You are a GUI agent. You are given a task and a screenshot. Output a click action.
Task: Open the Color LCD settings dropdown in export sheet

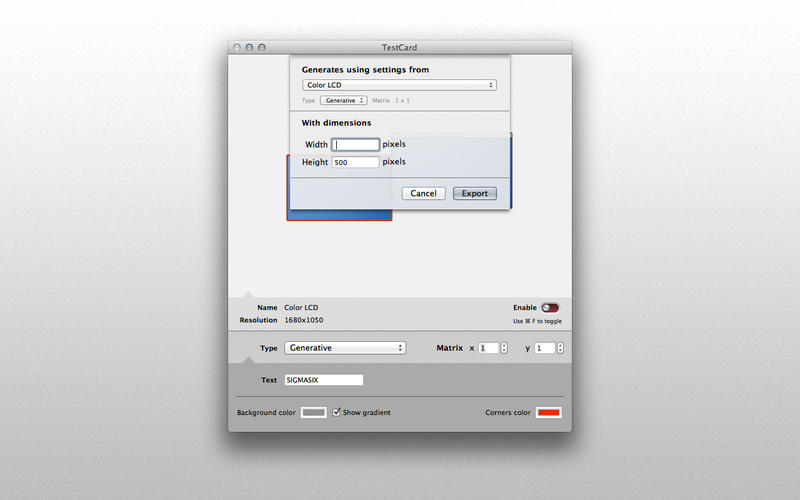click(x=399, y=85)
